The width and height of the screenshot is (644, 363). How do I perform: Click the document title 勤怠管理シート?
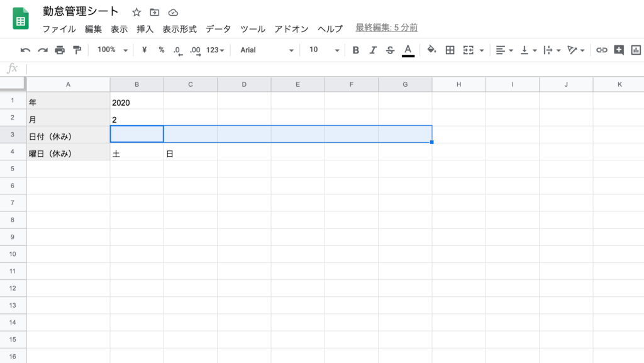(80, 11)
